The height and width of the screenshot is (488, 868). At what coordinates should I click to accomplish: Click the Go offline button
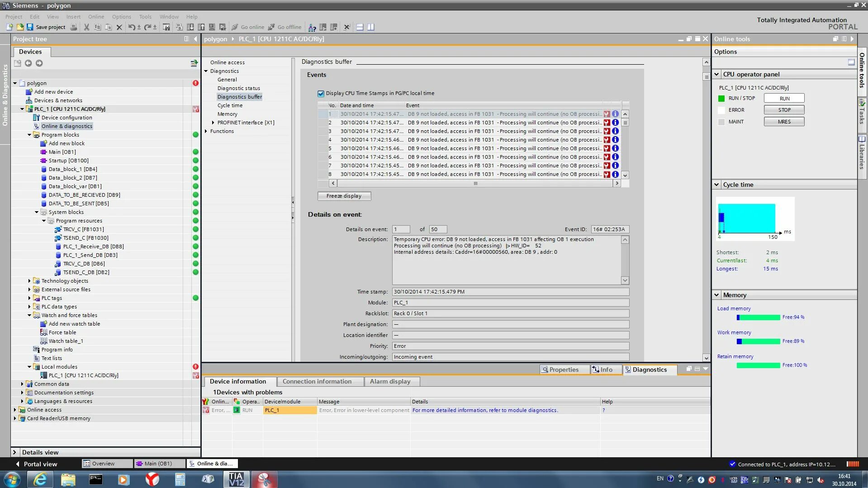pos(285,27)
